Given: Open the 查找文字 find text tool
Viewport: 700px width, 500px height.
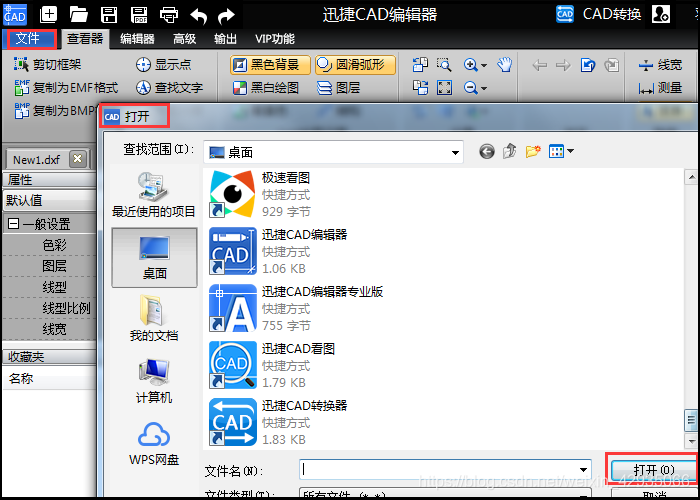Looking at the screenshot, I should coord(169,88).
